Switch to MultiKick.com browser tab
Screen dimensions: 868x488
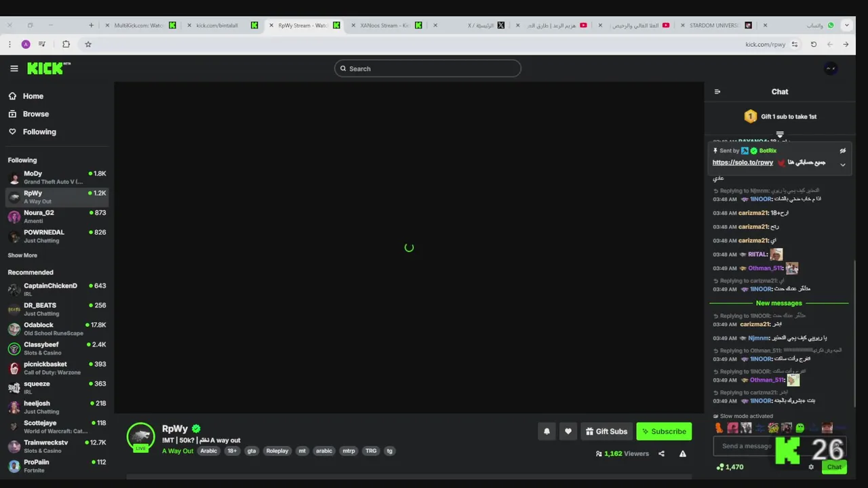[139, 25]
